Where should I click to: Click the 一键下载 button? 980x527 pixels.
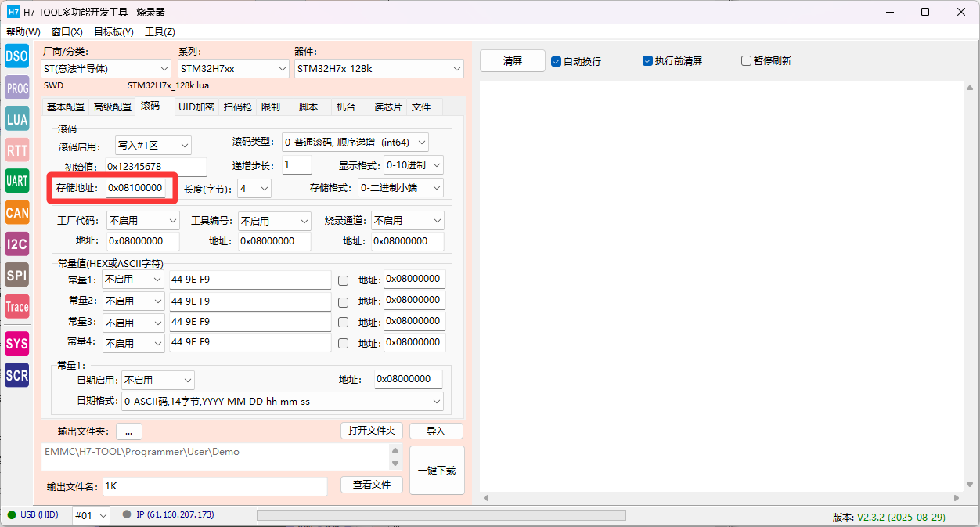tap(437, 470)
